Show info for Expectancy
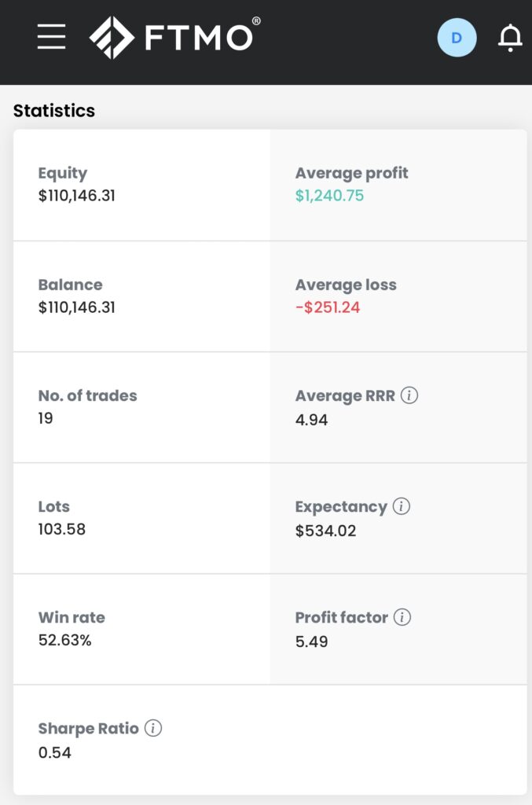 click(x=401, y=506)
